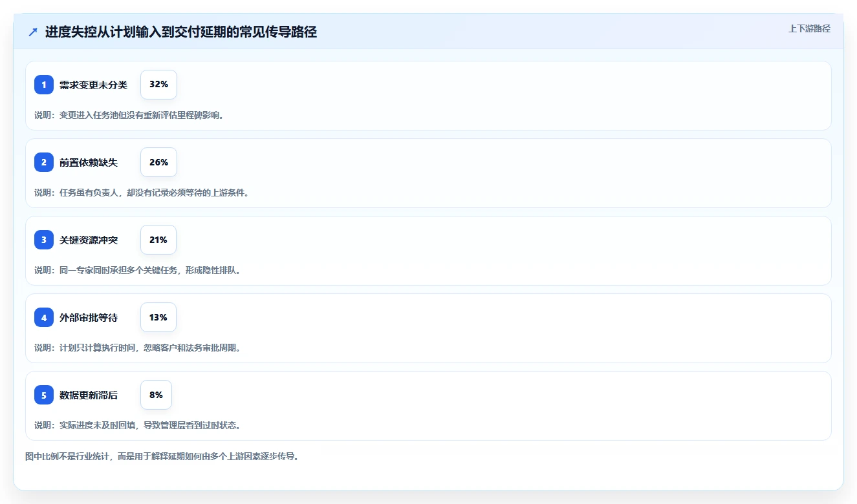This screenshot has width=857, height=504.
Task: Click description 任务虽有负责人，却没有记录必须等待的上游条件
Action: coord(154,193)
